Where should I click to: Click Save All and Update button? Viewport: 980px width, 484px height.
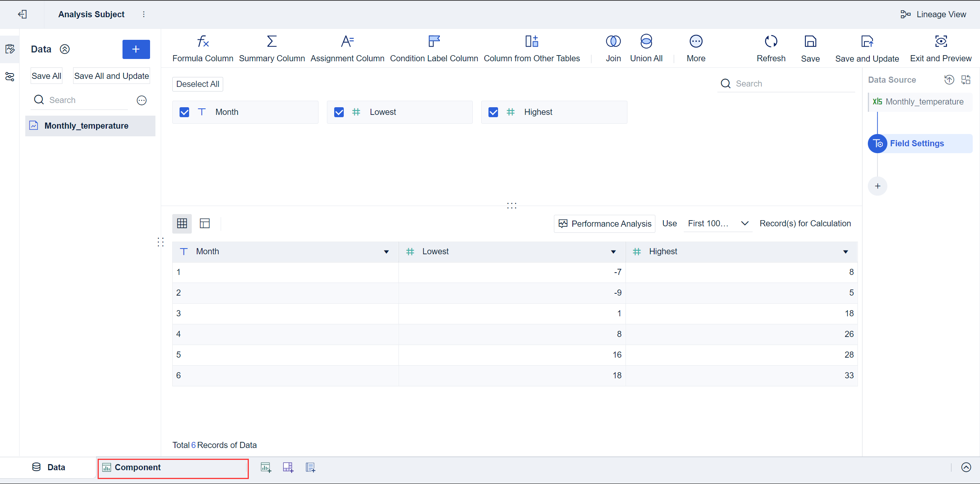111,76
